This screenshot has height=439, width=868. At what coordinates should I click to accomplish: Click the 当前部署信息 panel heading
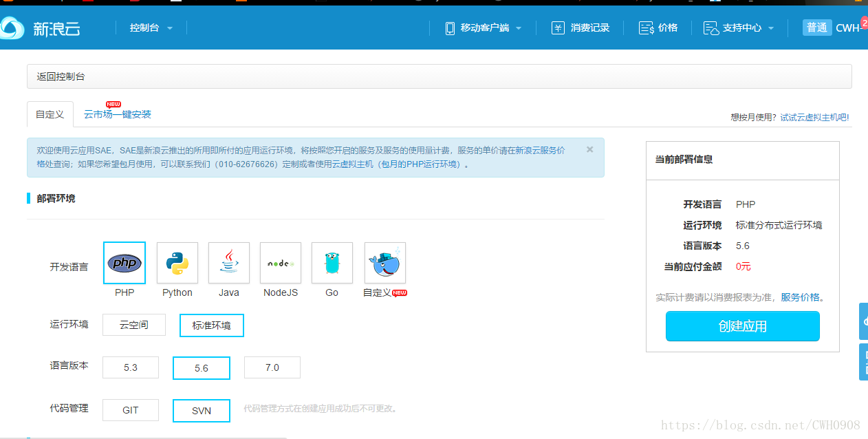tap(684, 159)
